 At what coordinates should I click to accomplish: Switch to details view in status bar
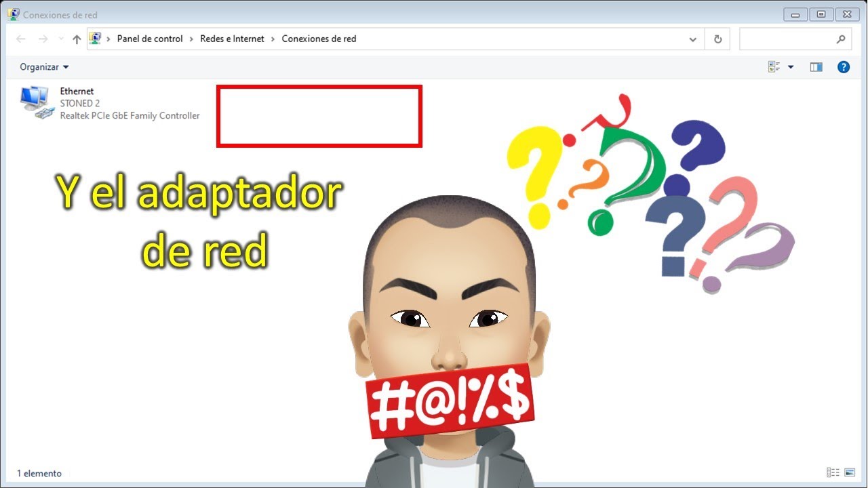pos(833,473)
